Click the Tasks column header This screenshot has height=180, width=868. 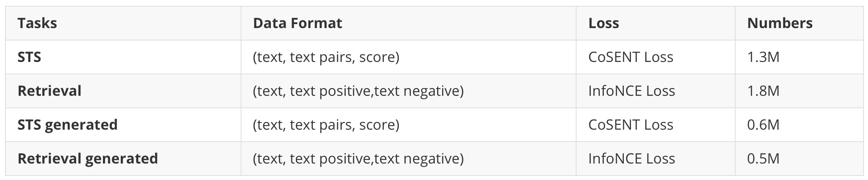coord(37,23)
